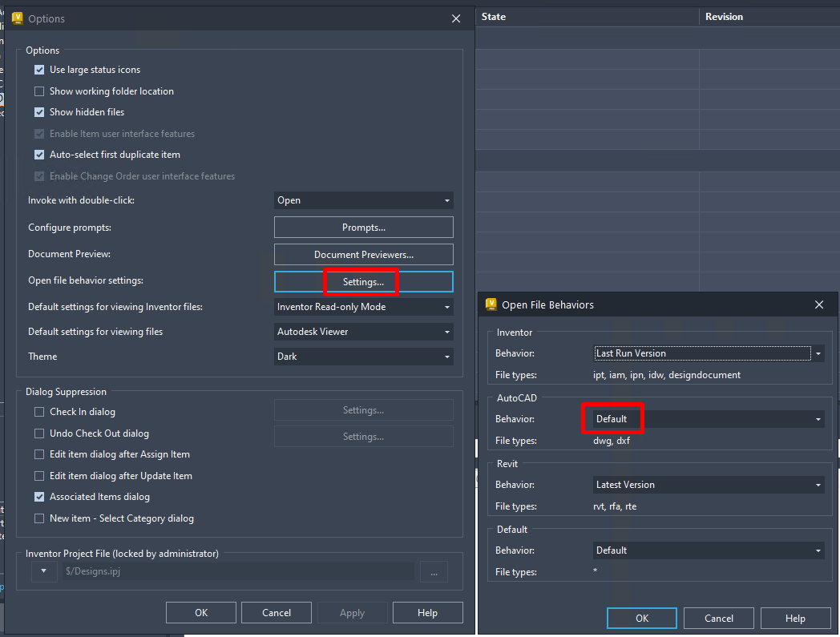Close the Open File Behaviors dialog

pos(819,304)
